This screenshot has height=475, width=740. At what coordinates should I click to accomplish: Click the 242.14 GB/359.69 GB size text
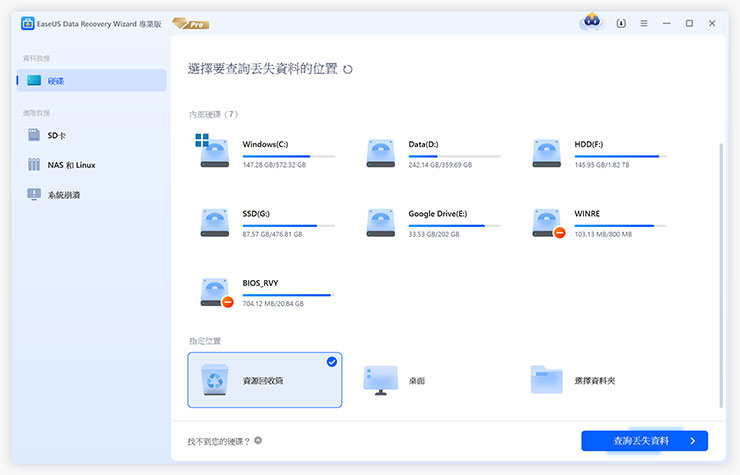440,165
